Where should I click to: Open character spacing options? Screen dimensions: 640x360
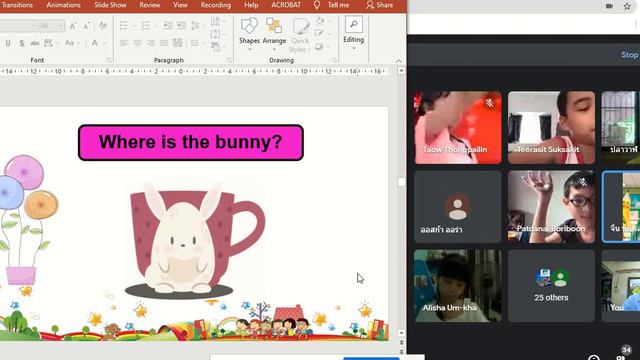(x=49, y=43)
